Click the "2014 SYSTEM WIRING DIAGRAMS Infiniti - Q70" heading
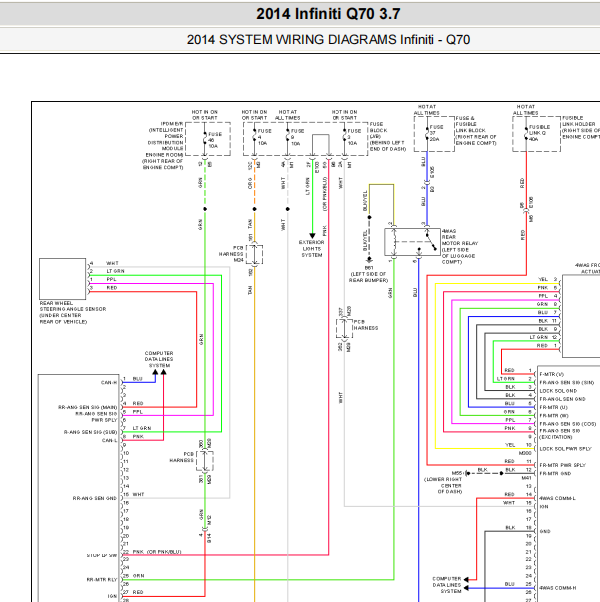Viewport: 600px width, 602px height. (x=328, y=40)
